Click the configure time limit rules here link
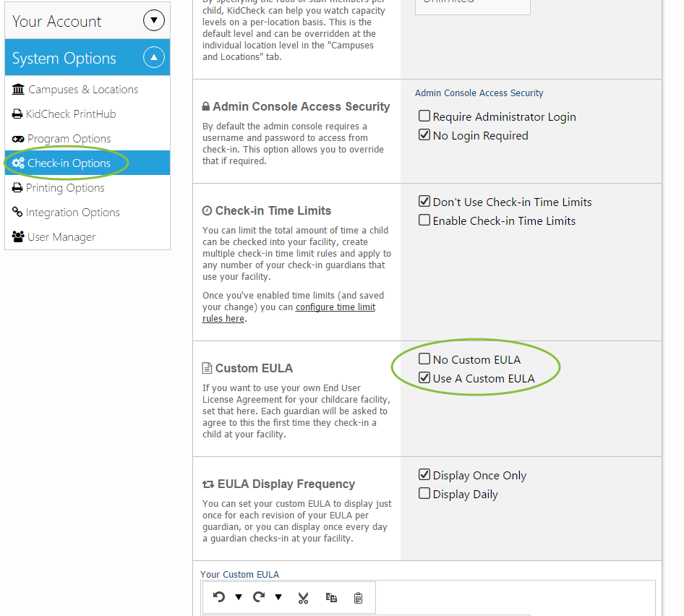Viewport: 684px width, 616px height. [335, 307]
